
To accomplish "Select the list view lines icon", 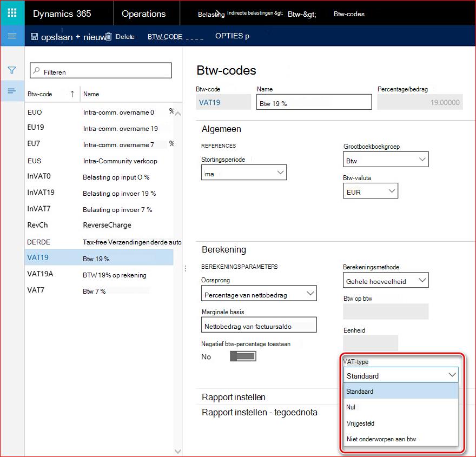I will click(x=12, y=91).
